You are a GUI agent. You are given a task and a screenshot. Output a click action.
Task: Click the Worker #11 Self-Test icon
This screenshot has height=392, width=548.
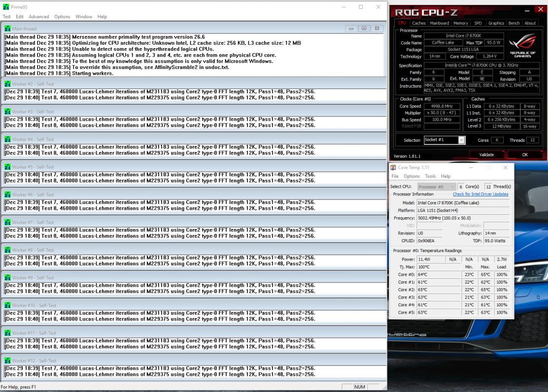pos(7,332)
